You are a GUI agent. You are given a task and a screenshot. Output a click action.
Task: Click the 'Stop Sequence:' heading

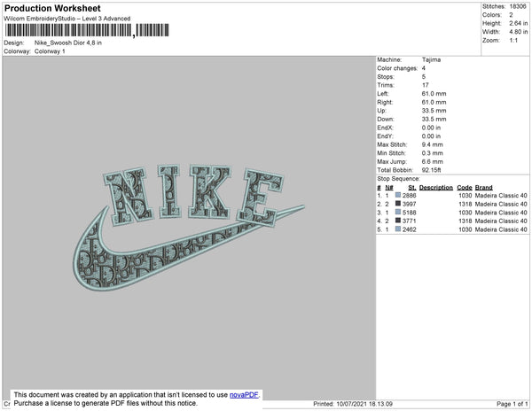[398, 179]
